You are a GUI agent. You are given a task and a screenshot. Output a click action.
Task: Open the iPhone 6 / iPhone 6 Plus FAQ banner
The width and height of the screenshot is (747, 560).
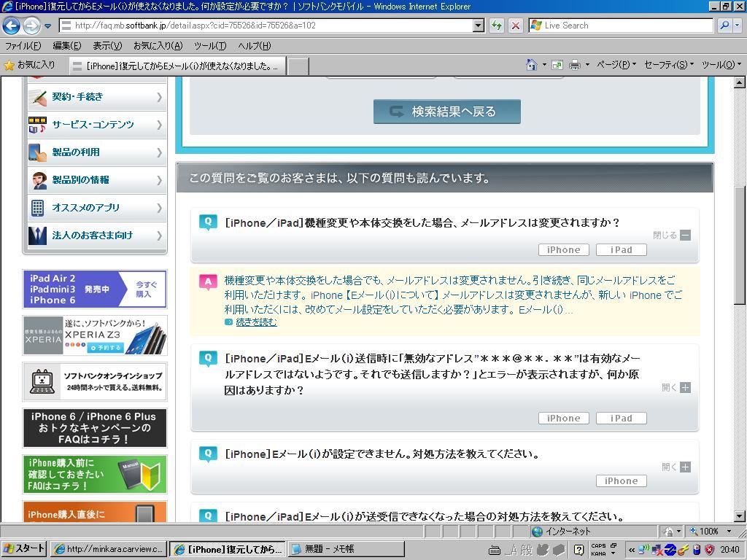pyautogui.click(x=94, y=427)
